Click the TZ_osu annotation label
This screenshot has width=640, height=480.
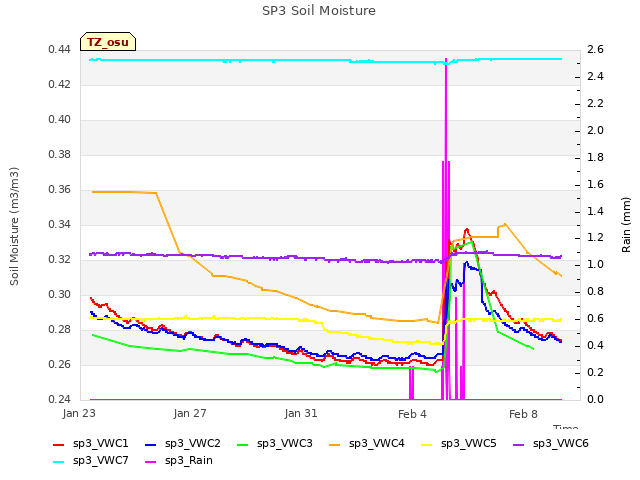tap(108, 42)
